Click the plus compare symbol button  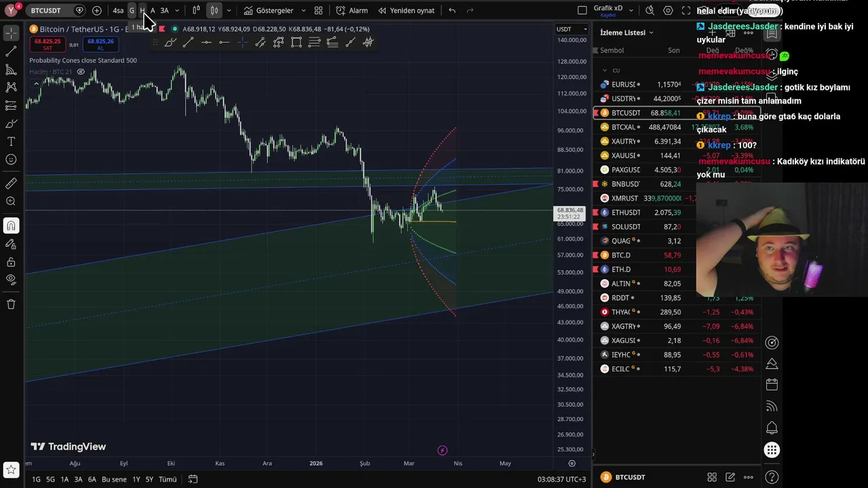[97, 10]
